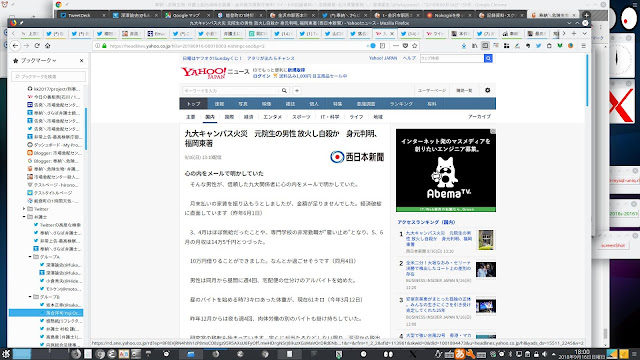Open the thumbnail of ranking item 2
The image size is (640, 360).
486,270
